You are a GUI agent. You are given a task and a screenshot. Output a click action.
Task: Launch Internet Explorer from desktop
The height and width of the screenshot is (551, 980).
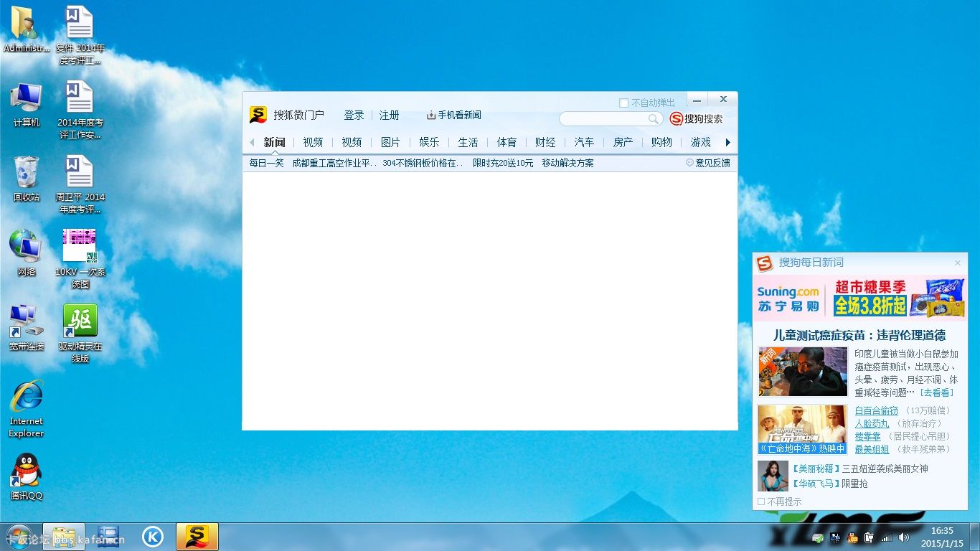coord(27,408)
